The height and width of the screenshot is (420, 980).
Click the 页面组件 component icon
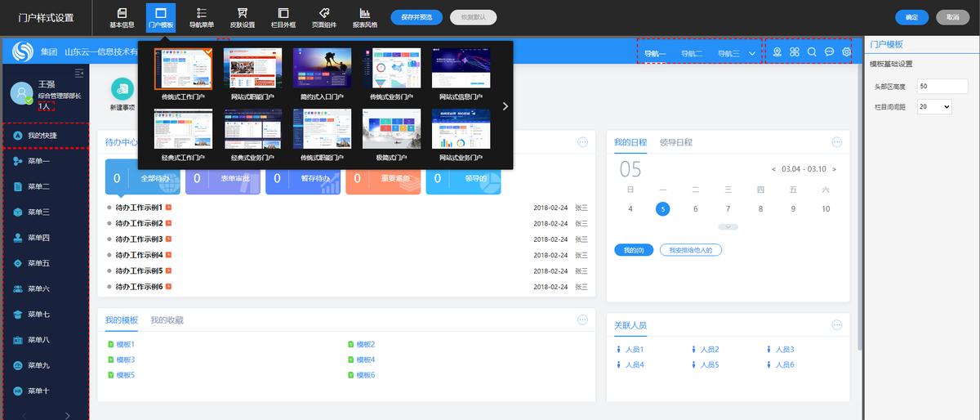[x=323, y=14]
